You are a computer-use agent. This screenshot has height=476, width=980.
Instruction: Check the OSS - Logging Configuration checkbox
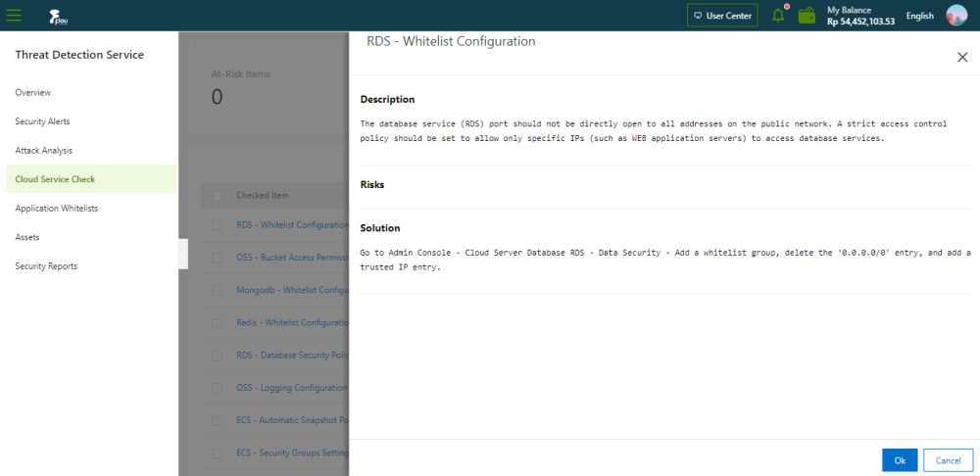coord(217,388)
